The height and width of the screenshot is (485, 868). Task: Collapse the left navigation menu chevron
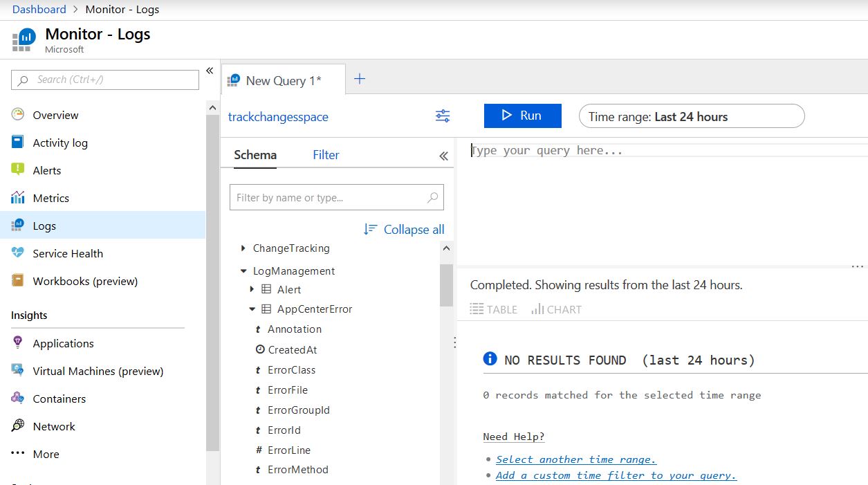click(210, 71)
